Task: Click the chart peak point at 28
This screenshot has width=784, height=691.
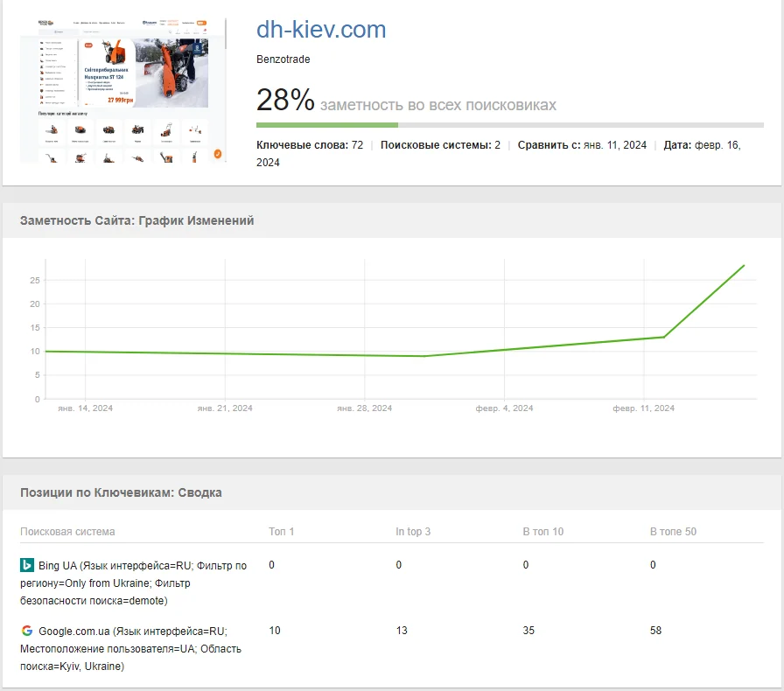Action: (x=744, y=266)
